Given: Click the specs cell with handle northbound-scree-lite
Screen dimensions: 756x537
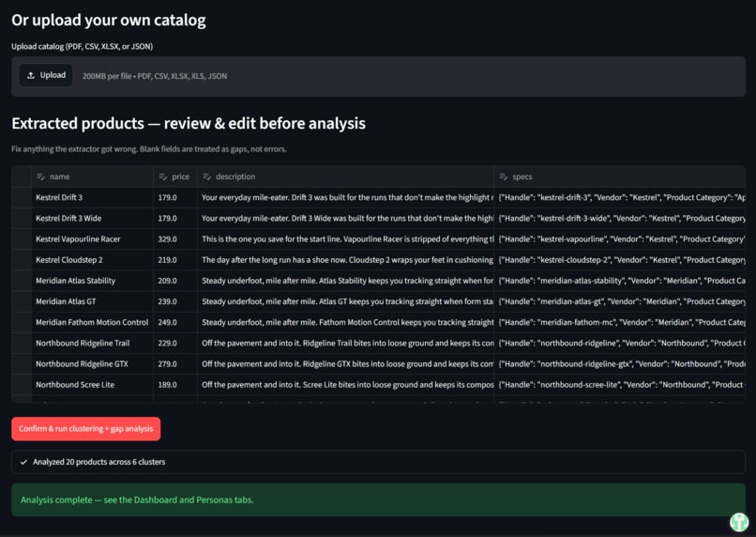Looking at the screenshot, I should (x=620, y=385).
